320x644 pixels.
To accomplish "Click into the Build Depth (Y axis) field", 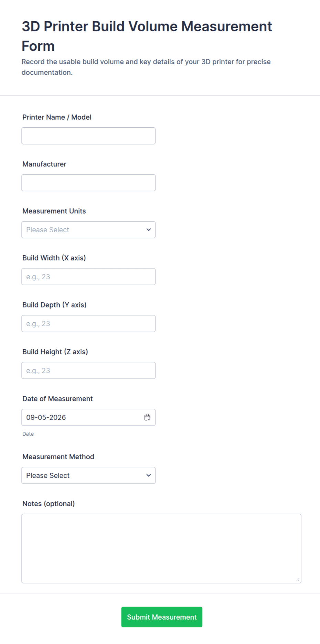I will coord(88,323).
